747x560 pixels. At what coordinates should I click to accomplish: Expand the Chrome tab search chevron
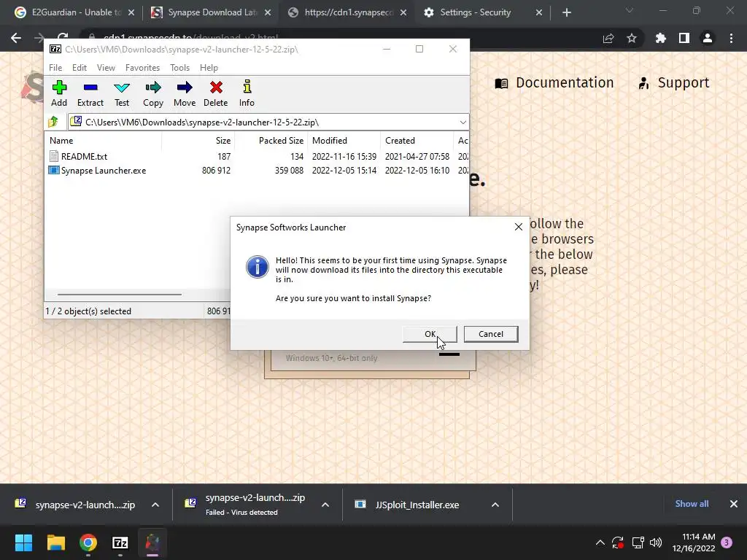click(x=630, y=10)
